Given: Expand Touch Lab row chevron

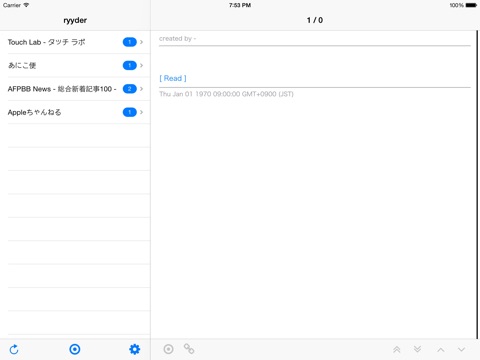Looking at the screenshot, I should point(142,42).
